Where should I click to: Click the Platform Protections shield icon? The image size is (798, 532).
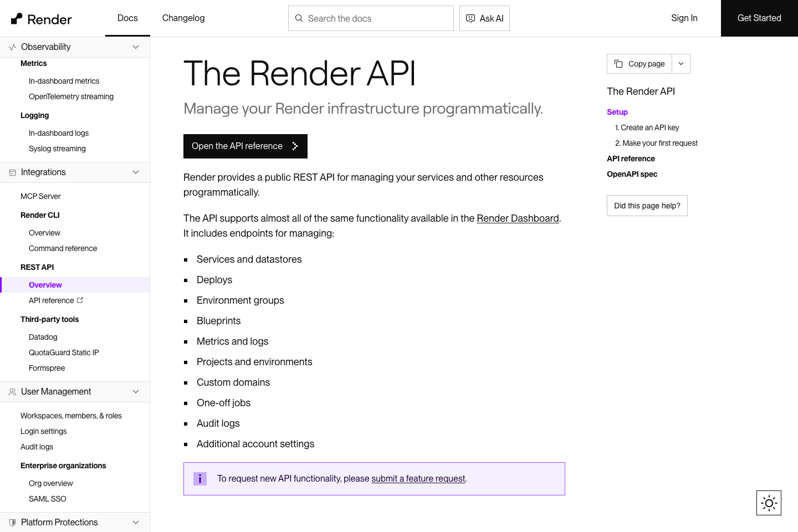pos(12,522)
